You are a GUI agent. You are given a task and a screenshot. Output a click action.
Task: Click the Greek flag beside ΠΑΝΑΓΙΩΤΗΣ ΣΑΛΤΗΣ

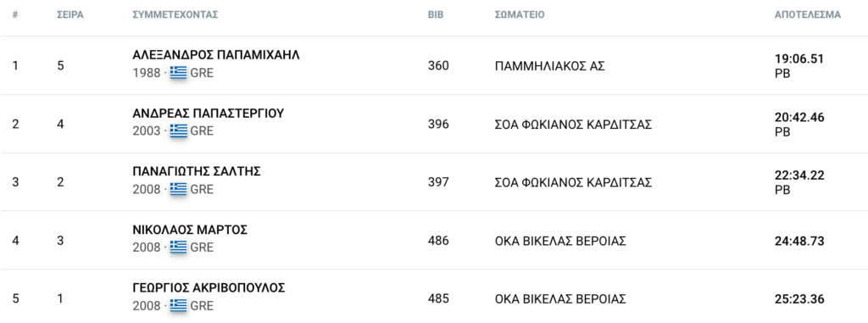(178, 189)
